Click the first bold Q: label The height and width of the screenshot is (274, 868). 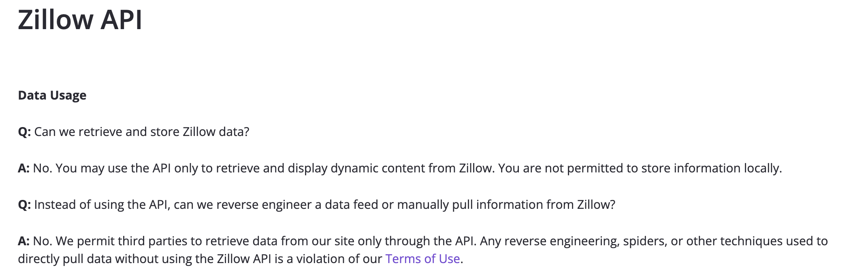[x=24, y=132]
